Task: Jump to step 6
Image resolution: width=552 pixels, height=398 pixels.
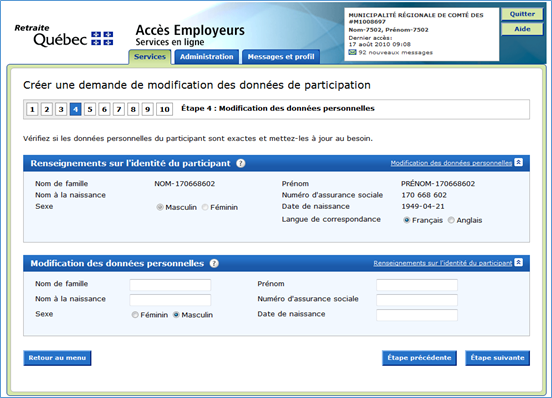Action: 104,109
